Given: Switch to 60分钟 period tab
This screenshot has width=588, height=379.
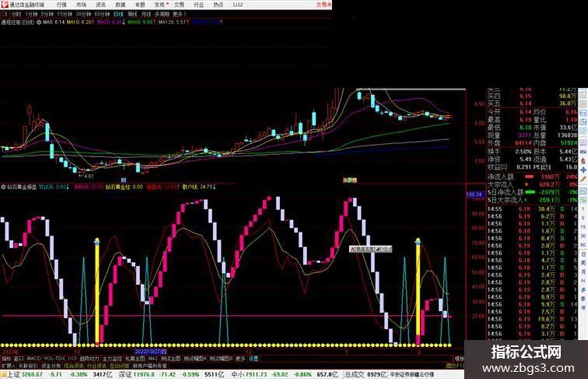Looking at the screenshot, I should click(x=102, y=14).
